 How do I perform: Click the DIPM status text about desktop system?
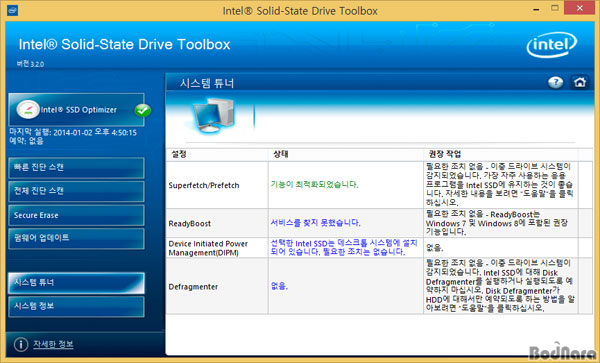click(x=344, y=248)
